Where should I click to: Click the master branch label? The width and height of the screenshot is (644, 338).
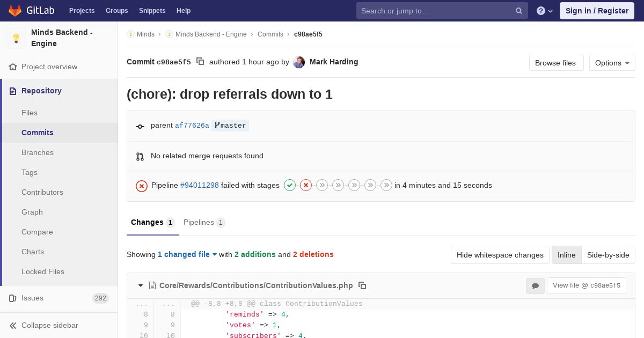point(230,126)
